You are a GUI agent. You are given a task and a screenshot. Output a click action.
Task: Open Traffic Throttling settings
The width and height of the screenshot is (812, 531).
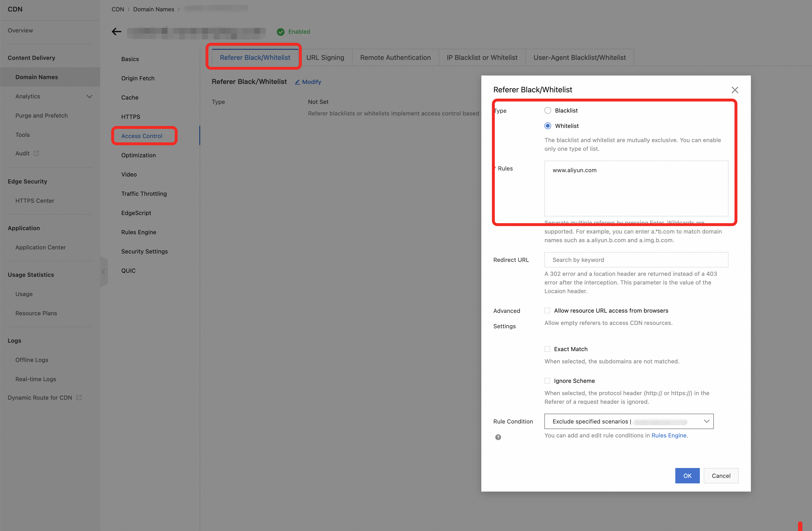point(144,194)
